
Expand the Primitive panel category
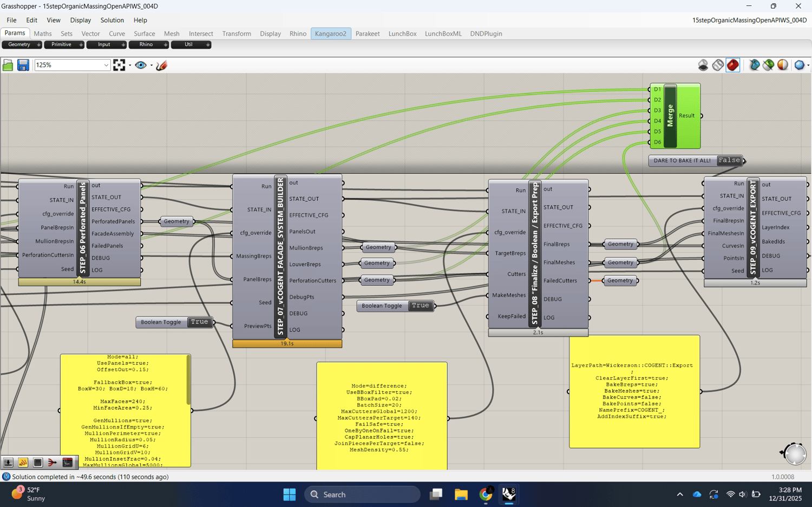(x=81, y=45)
